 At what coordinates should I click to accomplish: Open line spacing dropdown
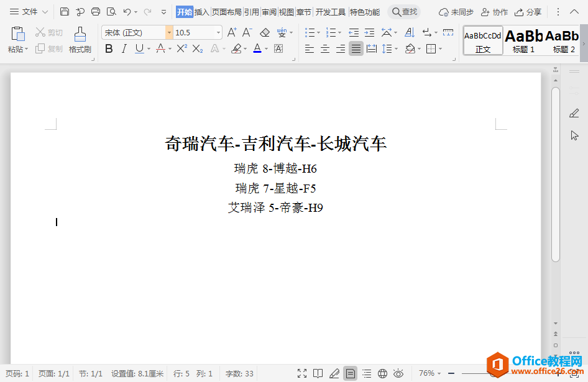(397, 48)
